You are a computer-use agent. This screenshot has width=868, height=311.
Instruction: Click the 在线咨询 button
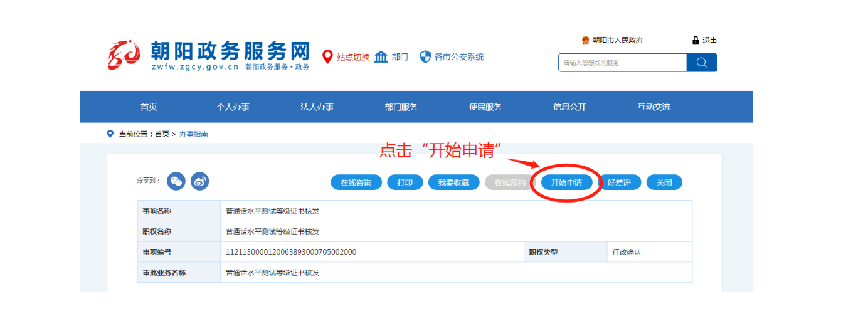(356, 182)
